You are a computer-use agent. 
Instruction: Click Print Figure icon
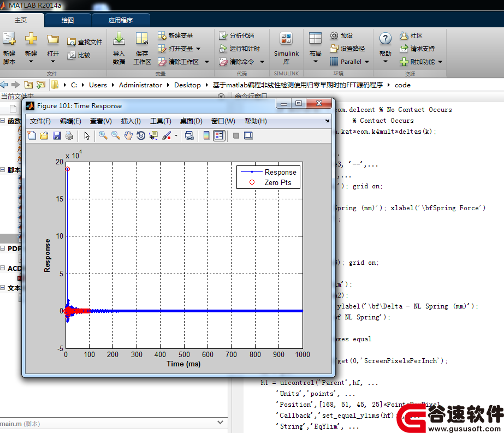69,135
